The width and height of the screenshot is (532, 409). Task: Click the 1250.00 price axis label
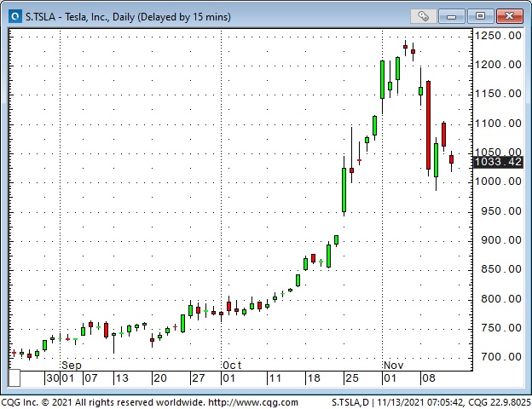(498, 36)
